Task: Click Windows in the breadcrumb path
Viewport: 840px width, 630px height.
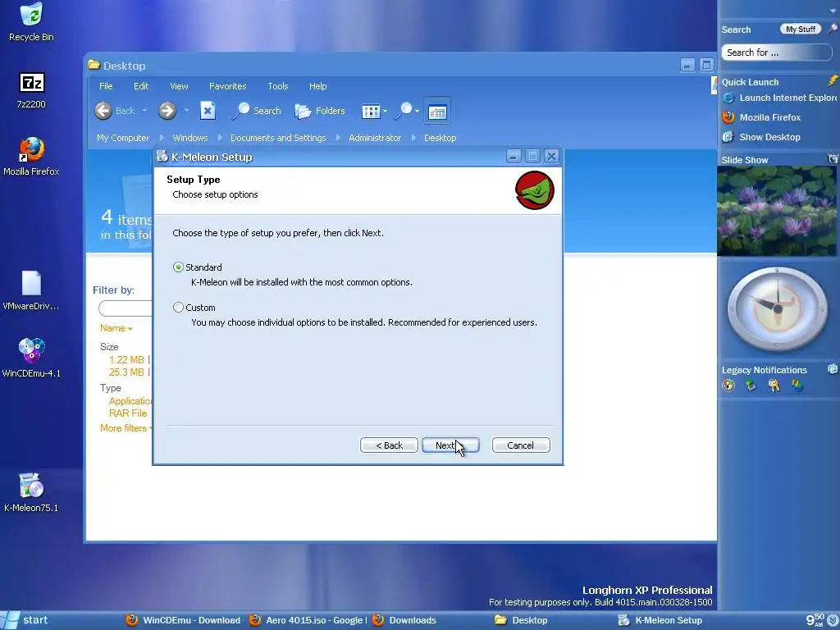Action: click(x=189, y=138)
